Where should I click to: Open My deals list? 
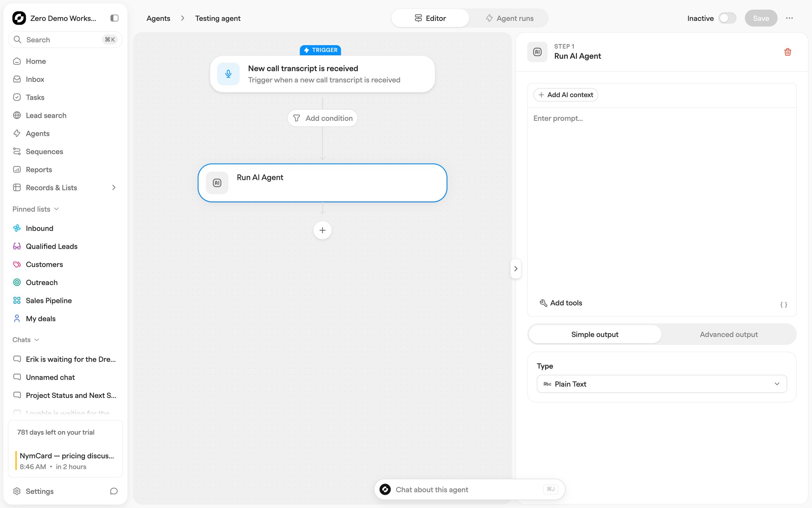click(x=65, y=319)
